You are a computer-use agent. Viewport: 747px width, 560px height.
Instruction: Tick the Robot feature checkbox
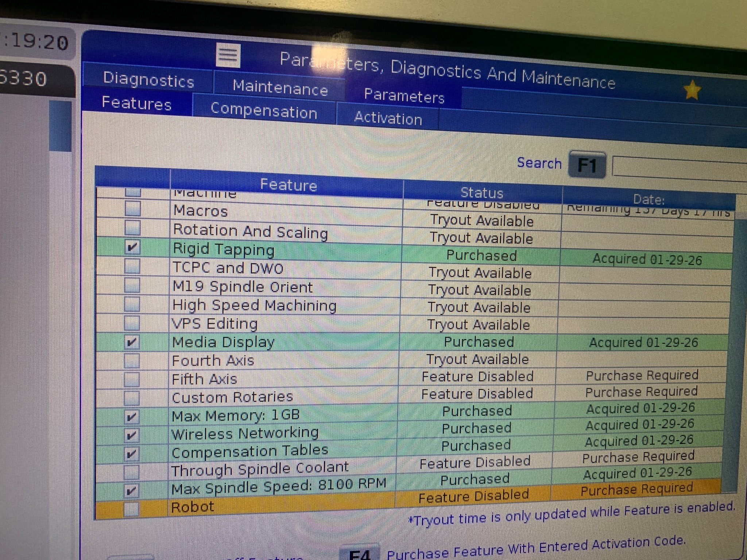click(131, 508)
